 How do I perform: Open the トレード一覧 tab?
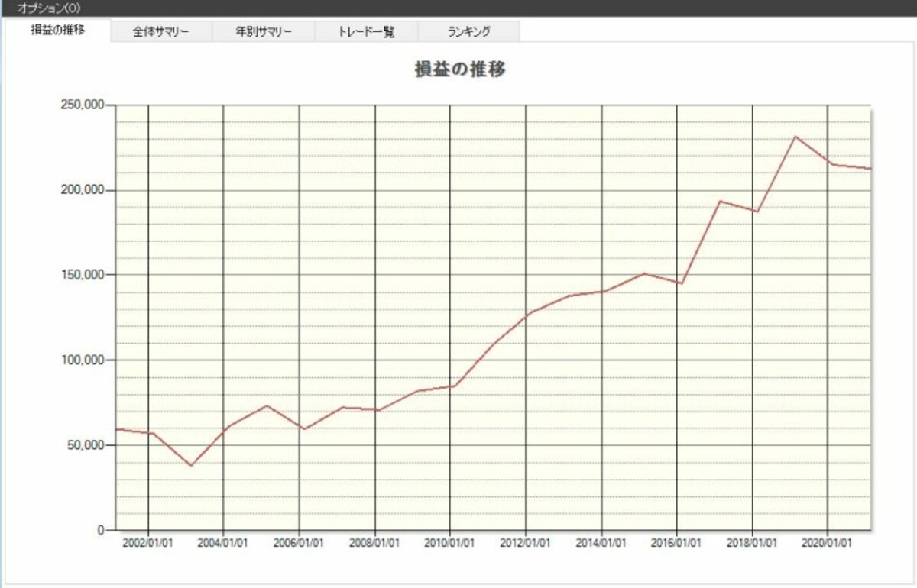[x=367, y=32]
